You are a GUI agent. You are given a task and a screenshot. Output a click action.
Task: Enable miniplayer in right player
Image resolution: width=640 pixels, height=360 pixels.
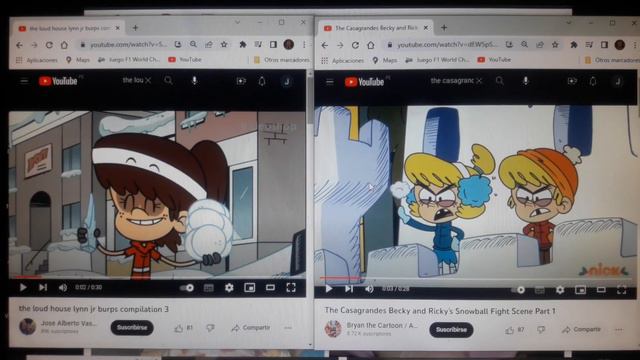point(580,290)
